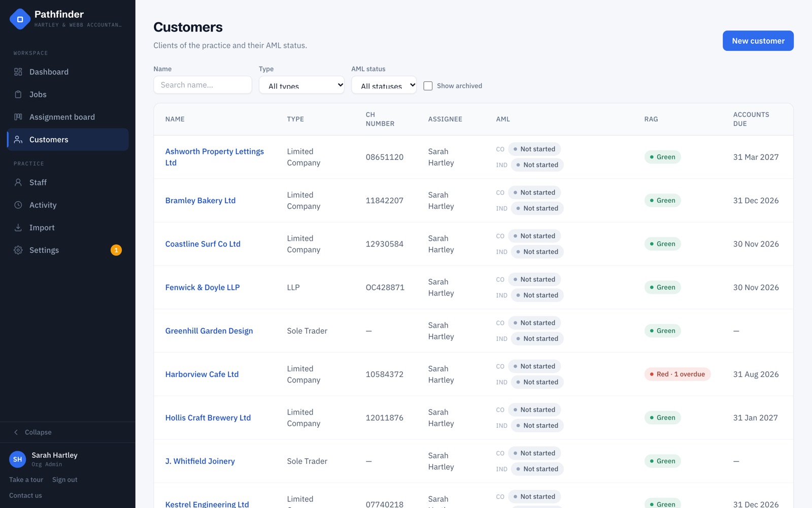This screenshot has width=812, height=508.
Task: Open the All types dropdown
Action: click(x=301, y=85)
